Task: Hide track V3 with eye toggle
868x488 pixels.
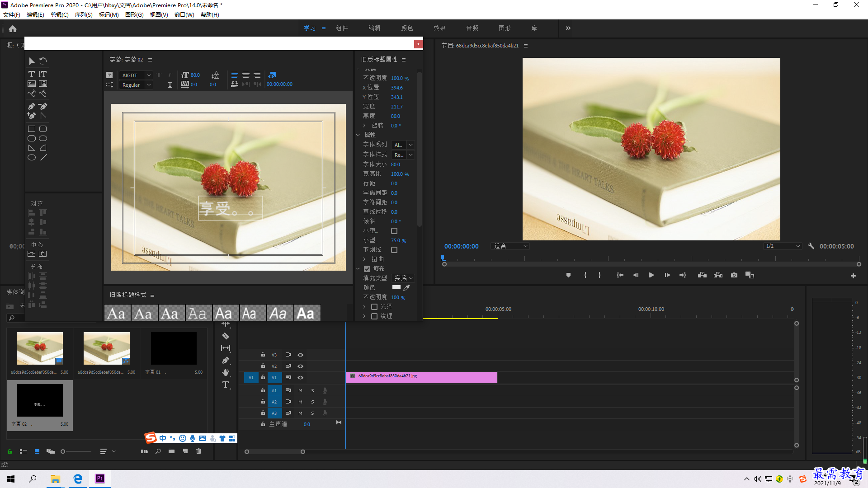Action: click(x=300, y=355)
